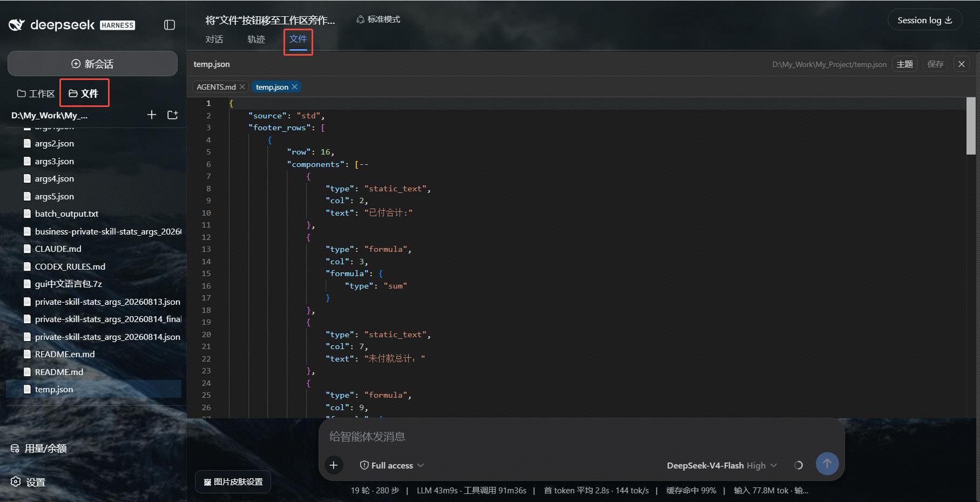Click the temp.json filename heading in editor

click(x=212, y=64)
